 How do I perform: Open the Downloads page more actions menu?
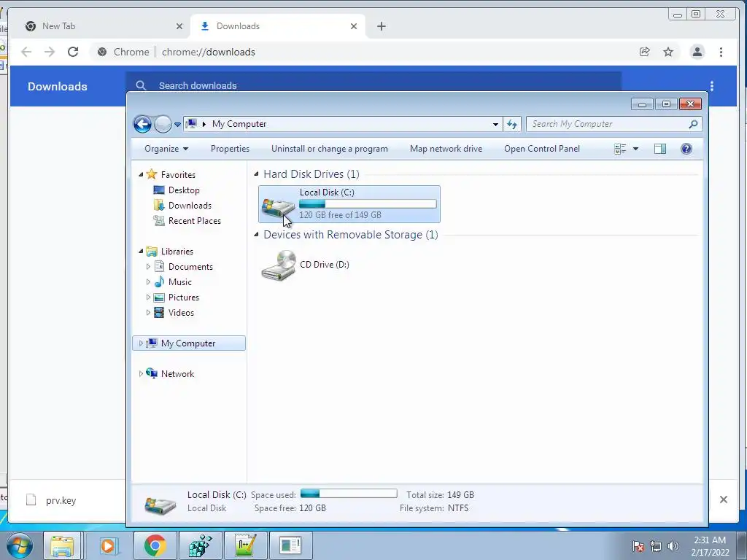pos(712,86)
